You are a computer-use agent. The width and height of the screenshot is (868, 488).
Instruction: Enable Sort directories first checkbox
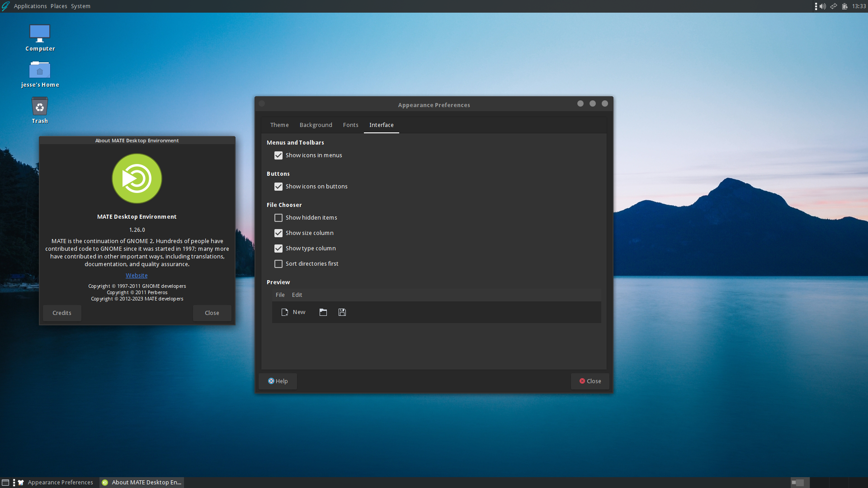click(278, 264)
